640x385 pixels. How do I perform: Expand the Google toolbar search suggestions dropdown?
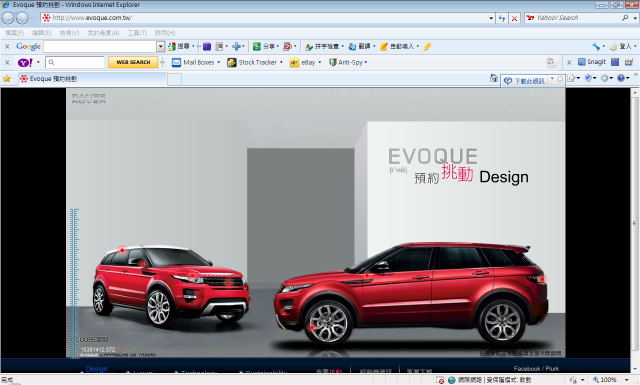(161, 47)
